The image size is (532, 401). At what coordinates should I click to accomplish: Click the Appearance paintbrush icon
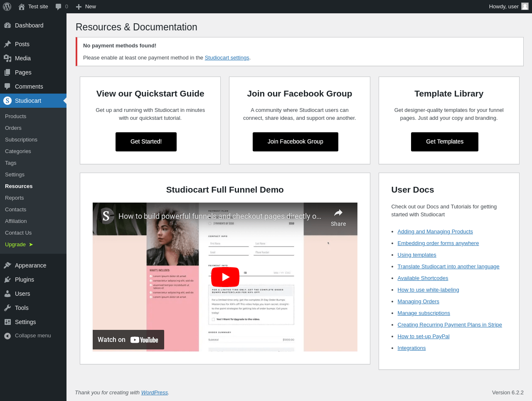point(7,265)
